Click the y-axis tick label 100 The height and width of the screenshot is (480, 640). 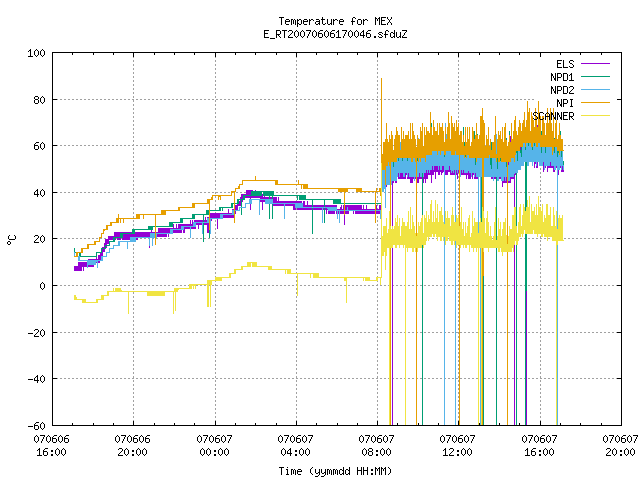pyautogui.click(x=36, y=53)
